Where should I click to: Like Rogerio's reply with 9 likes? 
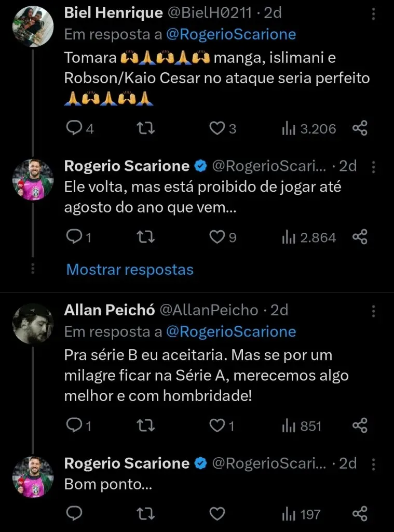coord(217,237)
